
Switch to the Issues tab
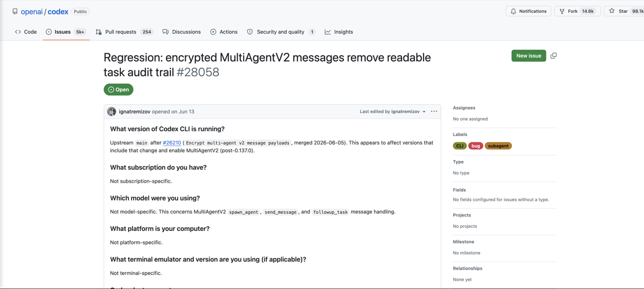[66, 32]
